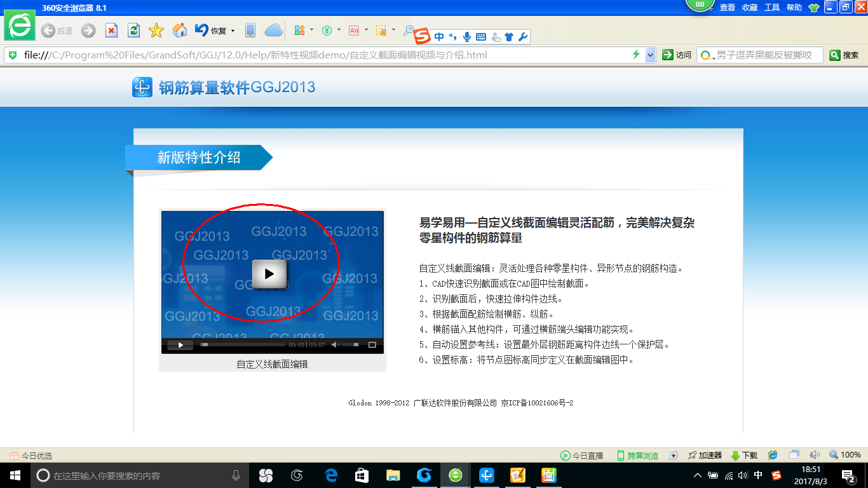Click the Sogou S logo on IME bar
This screenshot has width=868, height=488.
pyautogui.click(x=423, y=37)
